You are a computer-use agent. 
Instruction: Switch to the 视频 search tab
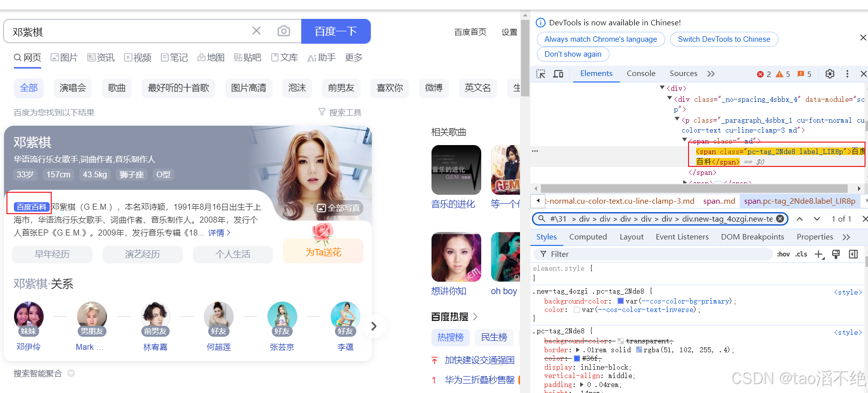point(138,58)
